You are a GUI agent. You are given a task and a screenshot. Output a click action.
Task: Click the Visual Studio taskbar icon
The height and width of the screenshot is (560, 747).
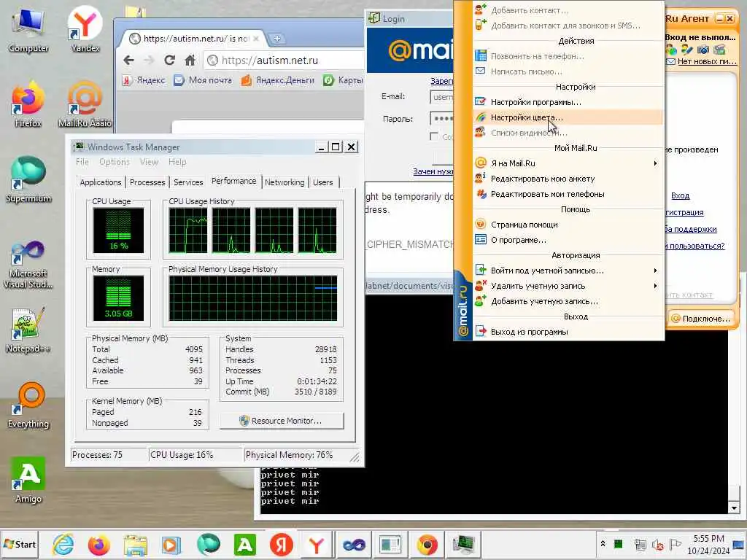(x=354, y=545)
